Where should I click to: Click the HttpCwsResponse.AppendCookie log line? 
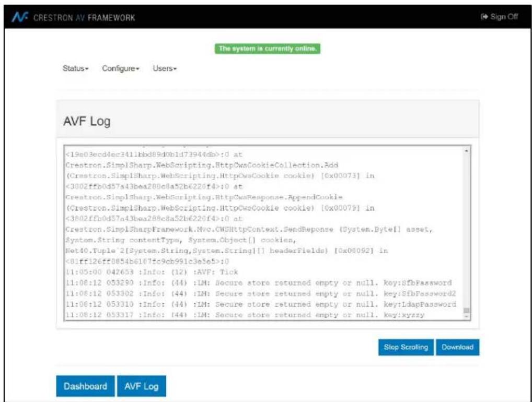pos(204,197)
